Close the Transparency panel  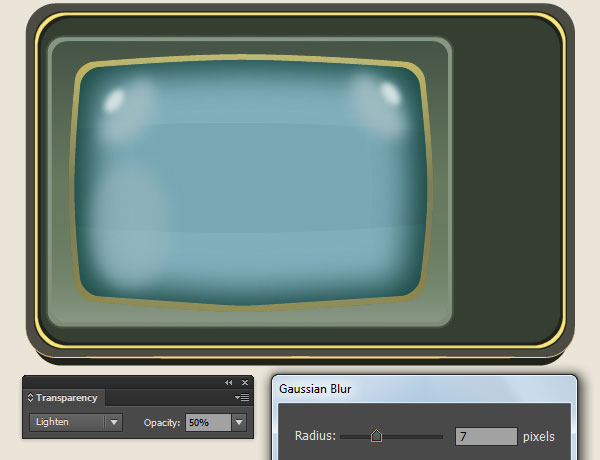click(x=245, y=382)
